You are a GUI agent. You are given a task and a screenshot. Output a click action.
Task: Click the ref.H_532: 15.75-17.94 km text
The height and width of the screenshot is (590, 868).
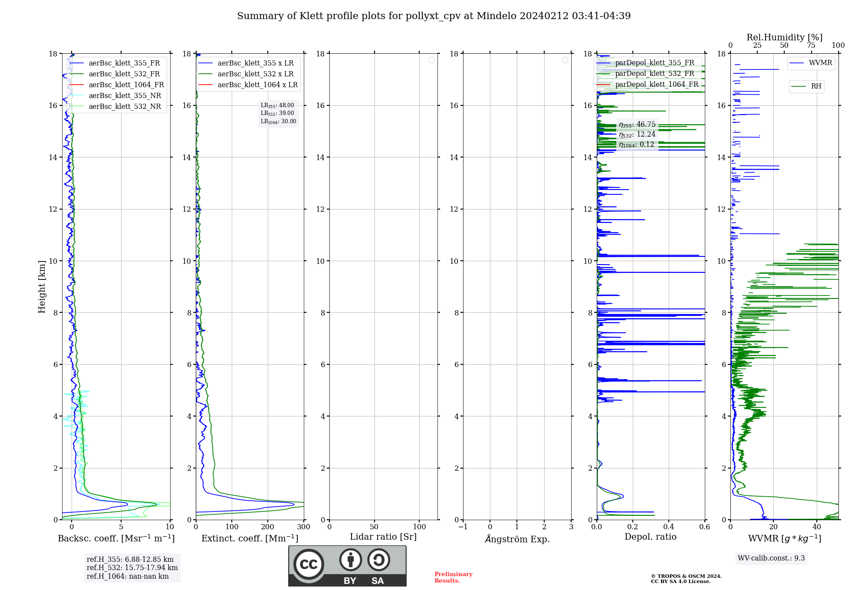(132, 568)
